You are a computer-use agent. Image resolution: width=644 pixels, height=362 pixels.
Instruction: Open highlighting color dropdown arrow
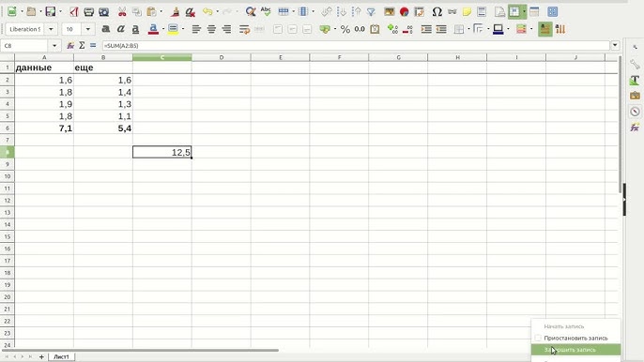click(183, 29)
